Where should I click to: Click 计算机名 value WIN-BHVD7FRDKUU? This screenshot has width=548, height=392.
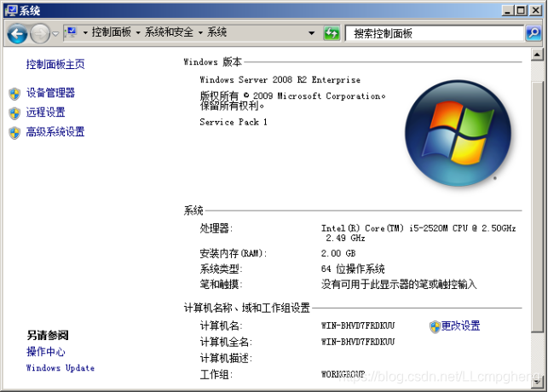point(358,326)
